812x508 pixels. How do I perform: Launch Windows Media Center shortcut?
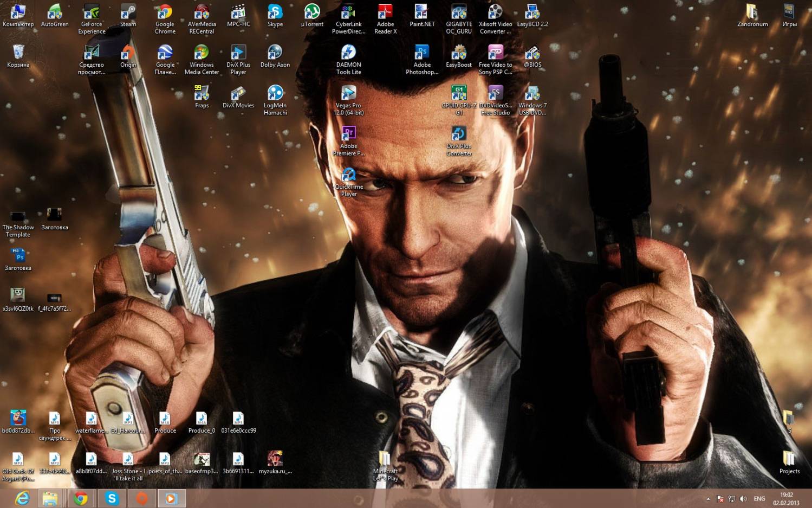click(x=202, y=60)
